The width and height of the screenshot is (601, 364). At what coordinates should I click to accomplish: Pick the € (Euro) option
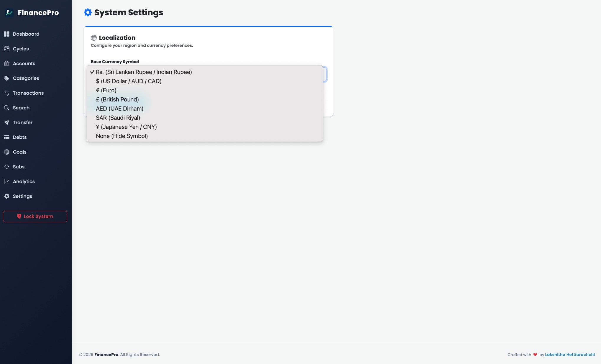205,90
